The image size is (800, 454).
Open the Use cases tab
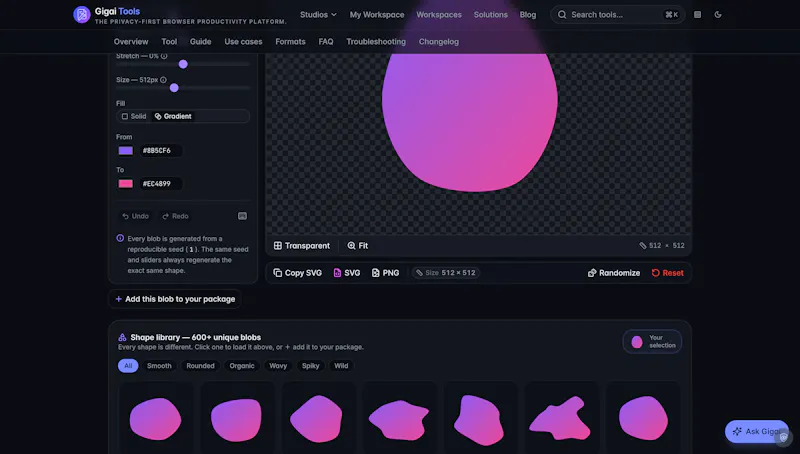tap(243, 42)
